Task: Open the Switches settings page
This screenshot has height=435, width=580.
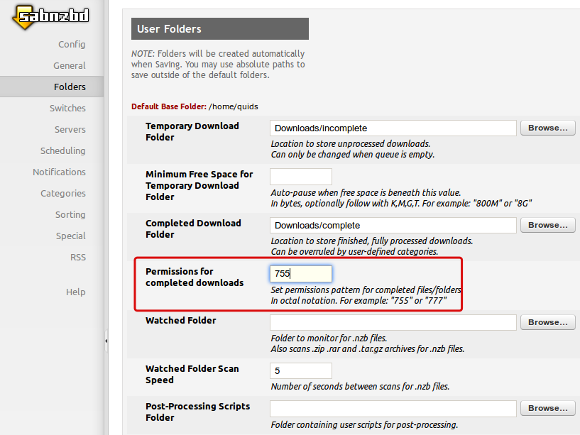Action: 67,108
